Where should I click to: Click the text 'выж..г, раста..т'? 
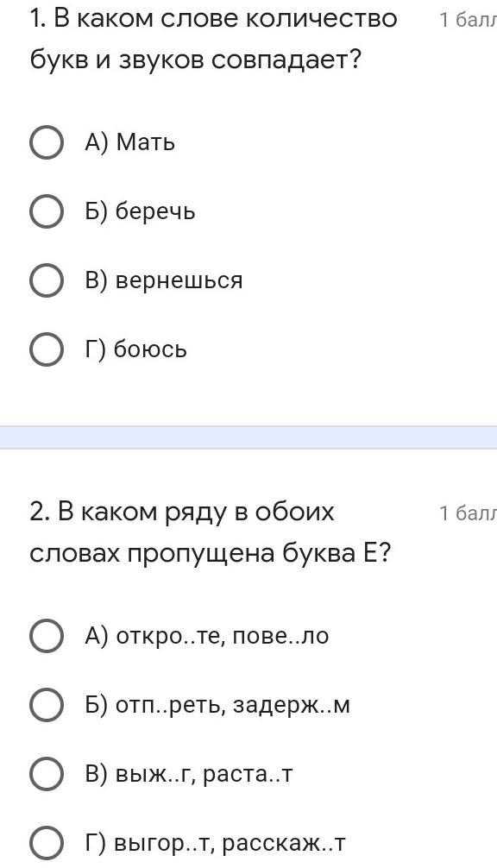point(204,774)
